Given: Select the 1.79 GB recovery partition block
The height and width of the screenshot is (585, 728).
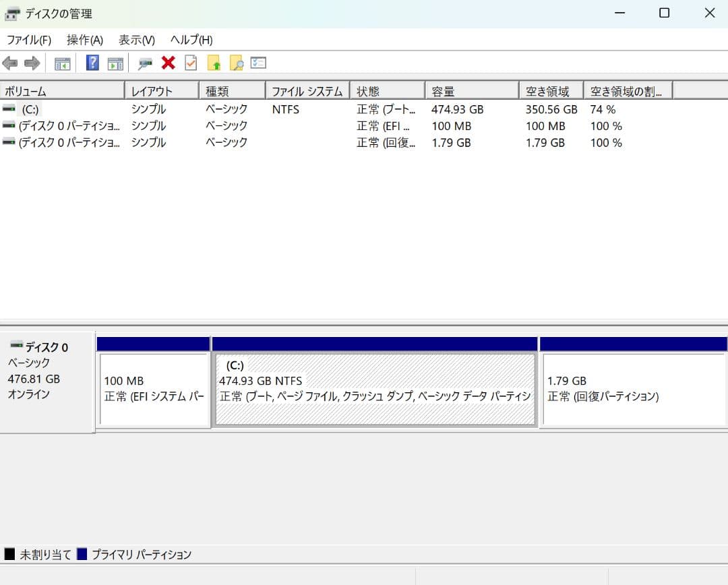Looking at the screenshot, I should (633, 389).
